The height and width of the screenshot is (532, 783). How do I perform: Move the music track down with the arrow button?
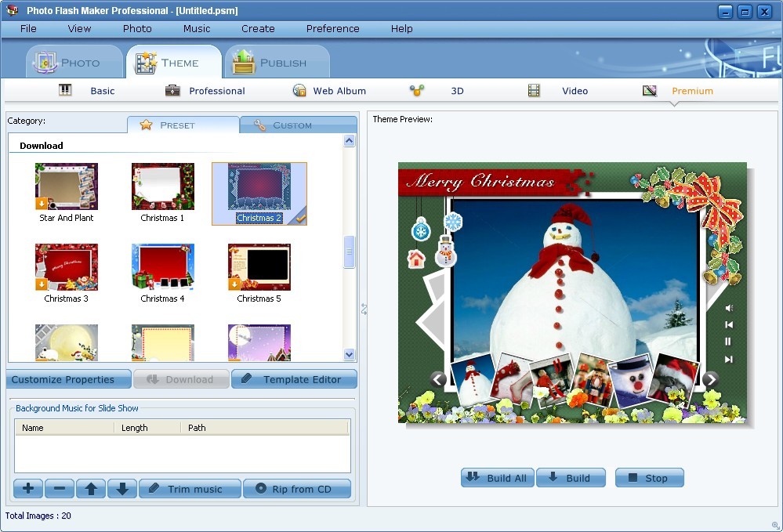(x=122, y=489)
